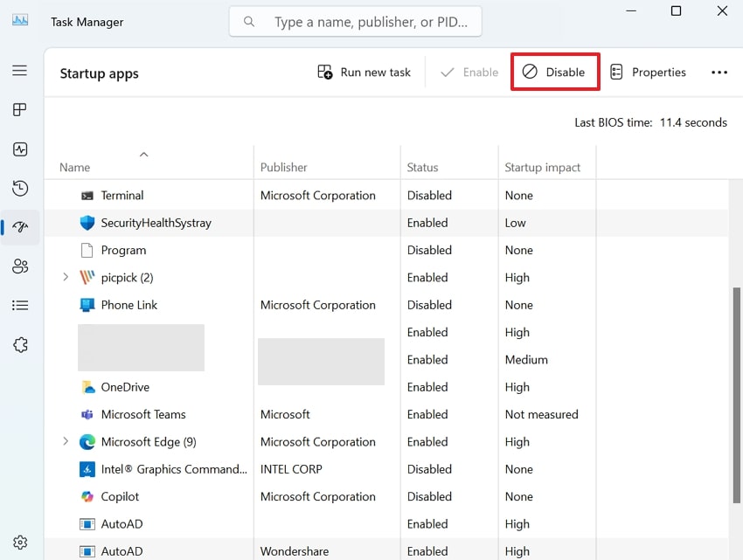Open Details page in sidebar
The width and height of the screenshot is (743, 560).
(19, 305)
